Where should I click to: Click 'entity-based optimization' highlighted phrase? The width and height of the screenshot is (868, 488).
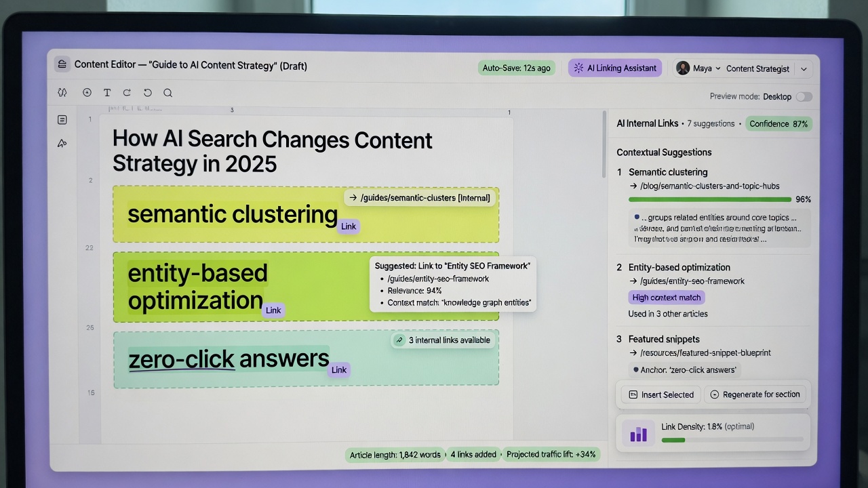click(197, 287)
